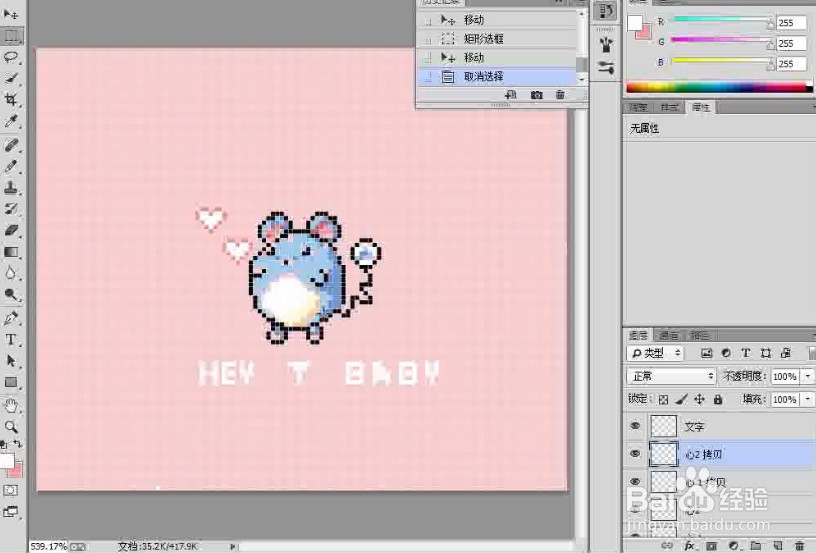
Task: Select the Eraser tool
Action: coord(11,230)
